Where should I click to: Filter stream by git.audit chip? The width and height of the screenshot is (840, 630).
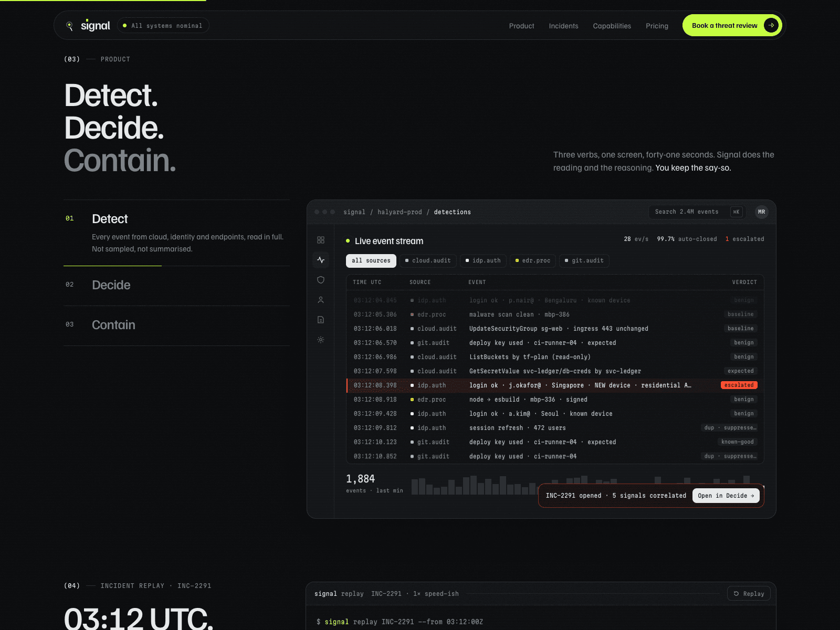pyautogui.click(x=584, y=260)
